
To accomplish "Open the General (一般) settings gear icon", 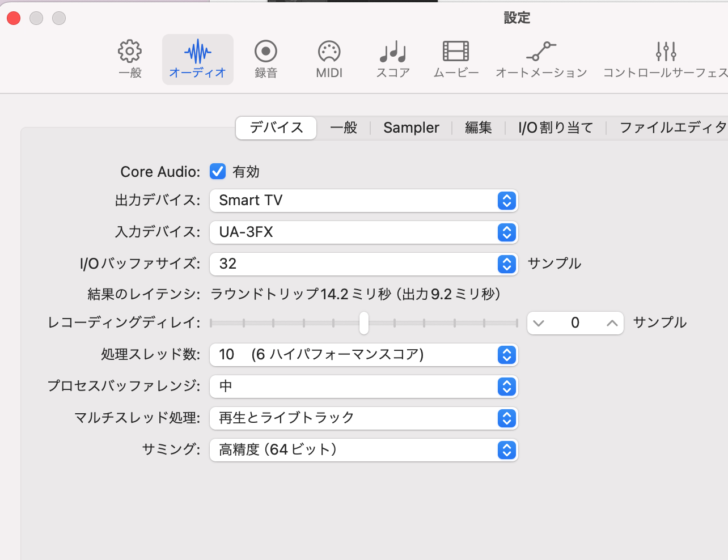I will pyautogui.click(x=130, y=52).
